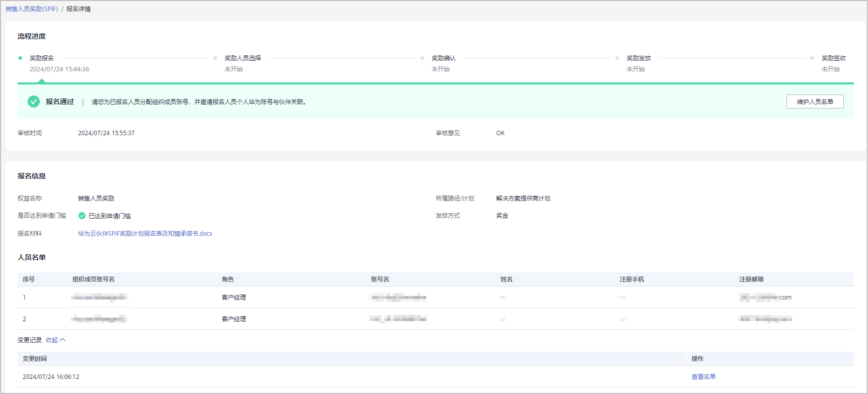This screenshot has height=394, width=868.
Task: Open the SPIF 报名表及知情承诺书 docx link
Action: pos(145,234)
